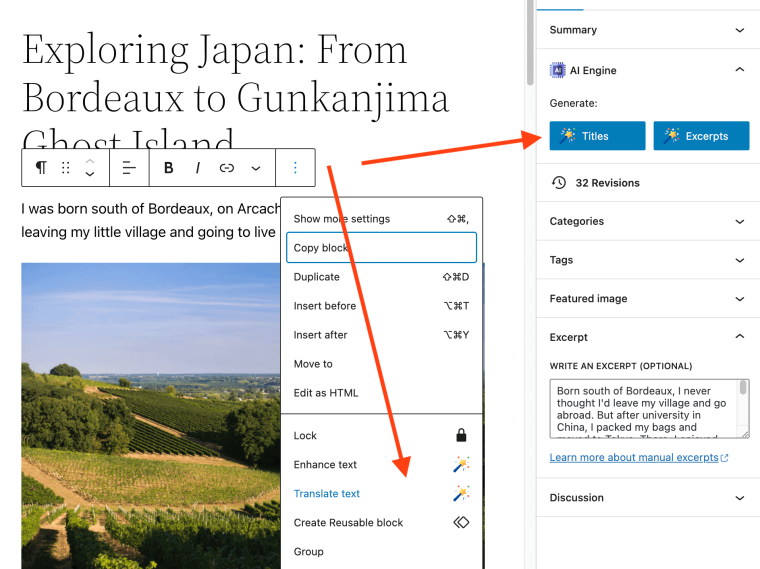Expand the Summary panel
The image size is (760, 569).
pyautogui.click(x=648, y=30)
